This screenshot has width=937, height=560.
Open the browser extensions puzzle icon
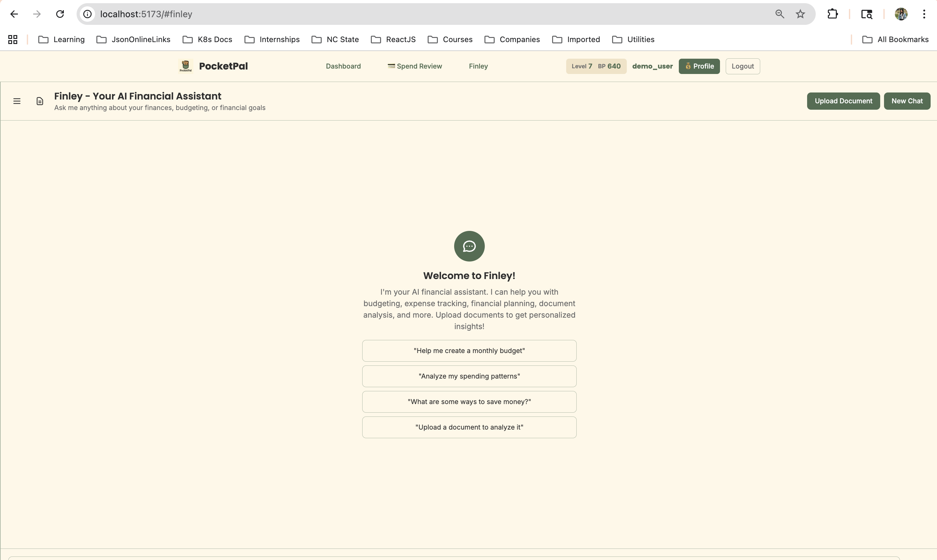(832, 14)
